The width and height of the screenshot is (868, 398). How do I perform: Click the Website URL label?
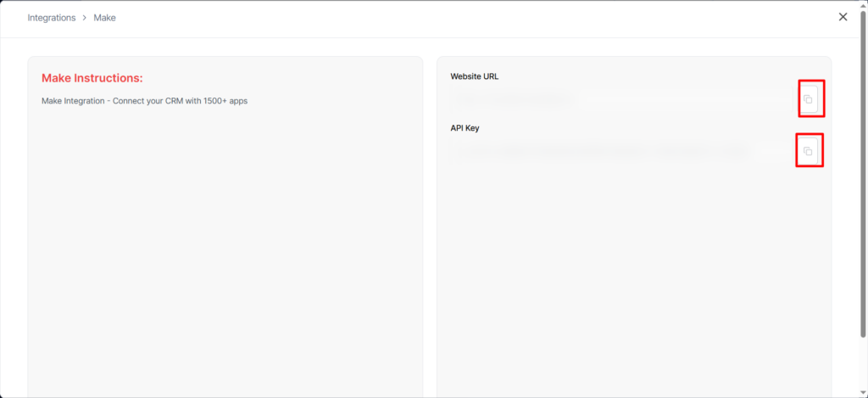coord(475,76)
